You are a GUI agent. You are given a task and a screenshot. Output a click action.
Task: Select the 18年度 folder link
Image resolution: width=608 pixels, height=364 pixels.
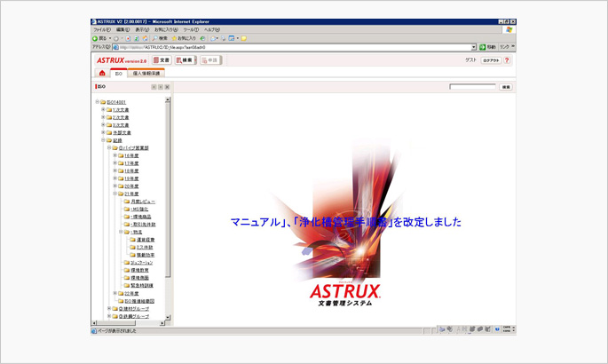tap(131, 171)
